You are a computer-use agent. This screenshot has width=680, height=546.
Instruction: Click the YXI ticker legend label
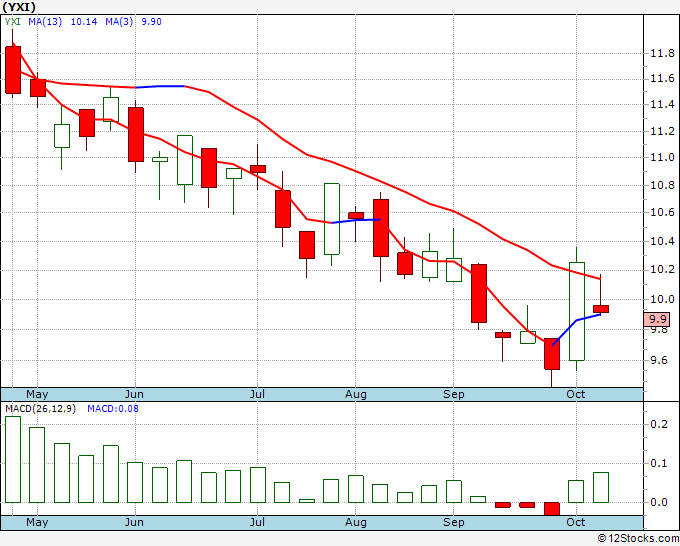13,22
